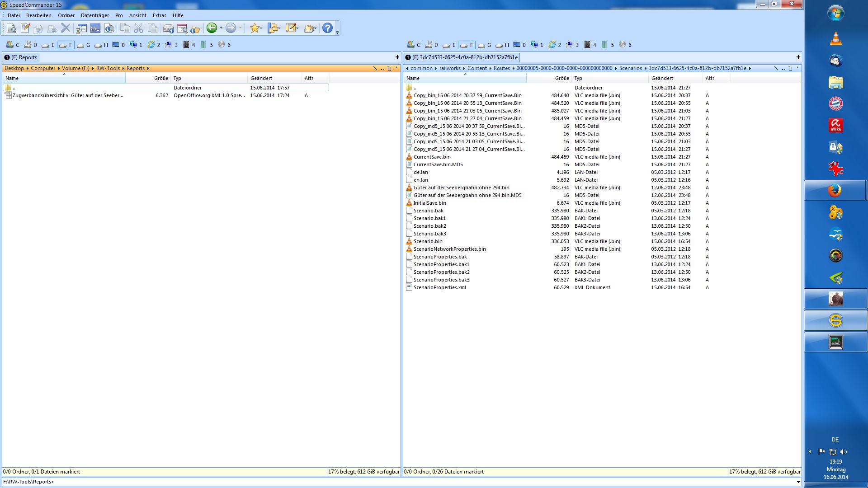Select the left panel Reports tab
Viewport: 868px width, 488px height.
click(x=21, y=57)
